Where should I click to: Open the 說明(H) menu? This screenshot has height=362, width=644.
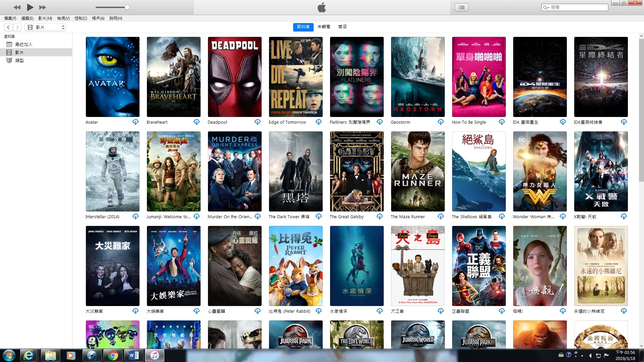116,18
